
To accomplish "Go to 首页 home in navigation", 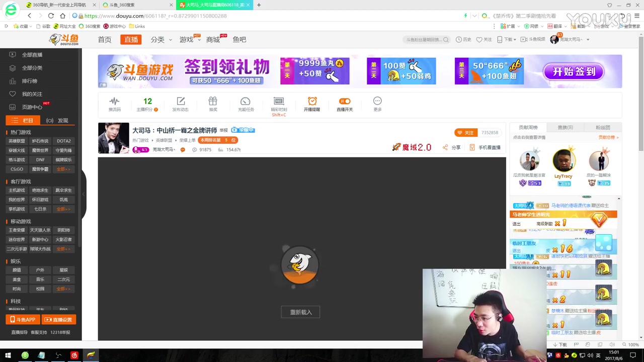I will coord(105,40).
